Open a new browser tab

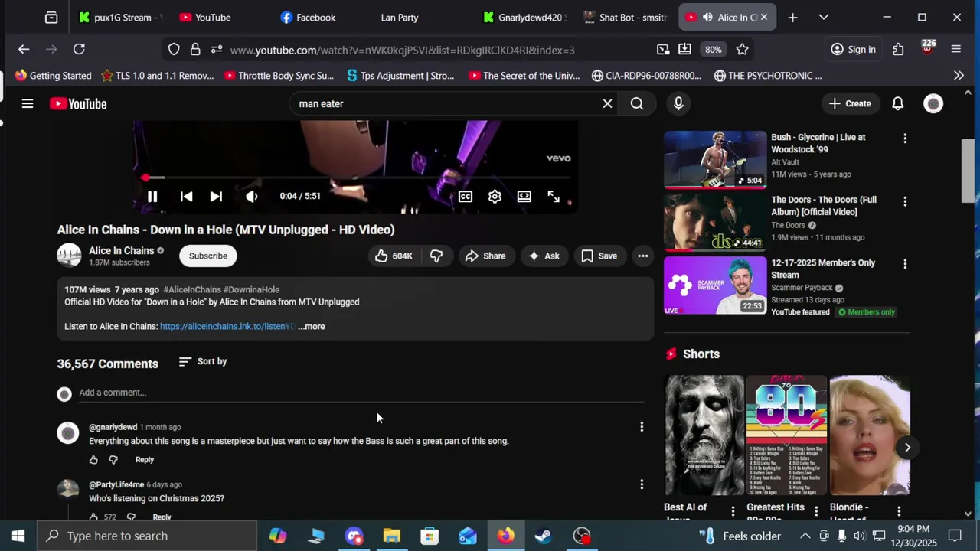(x=792, y=18)
